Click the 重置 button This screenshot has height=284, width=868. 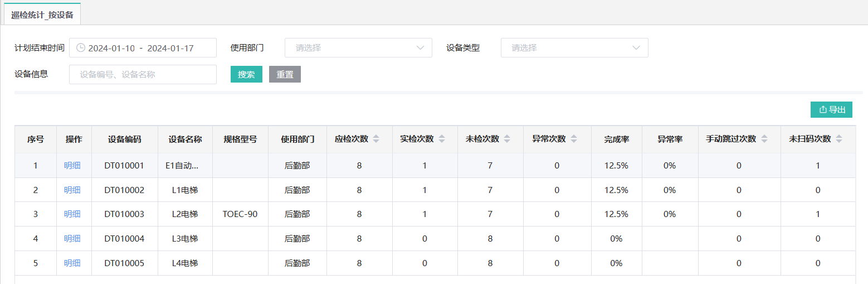(x=285, y=74)
